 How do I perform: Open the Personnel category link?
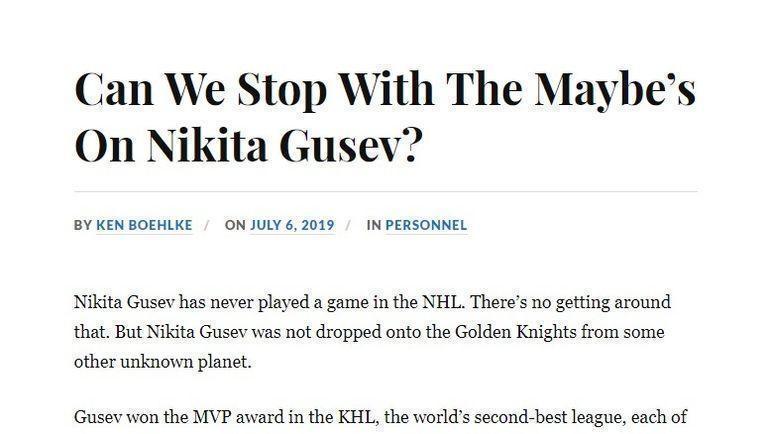(426, 225)
